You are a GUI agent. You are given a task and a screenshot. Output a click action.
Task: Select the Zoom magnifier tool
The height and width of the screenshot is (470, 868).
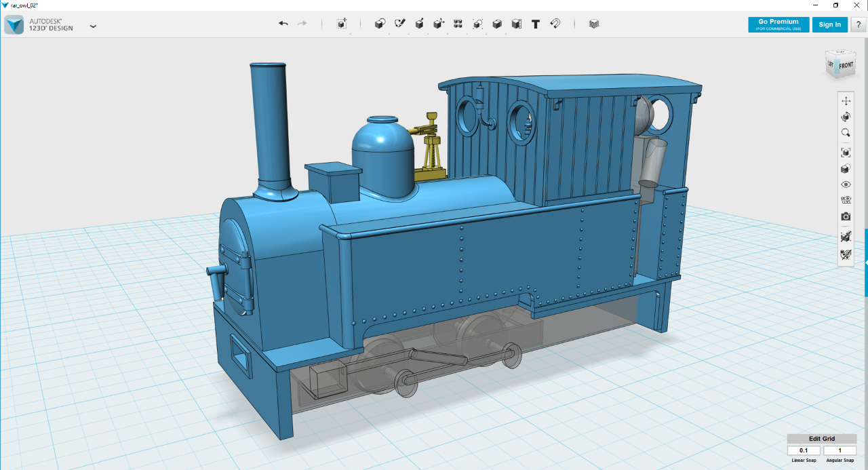[x=846, y=133]
